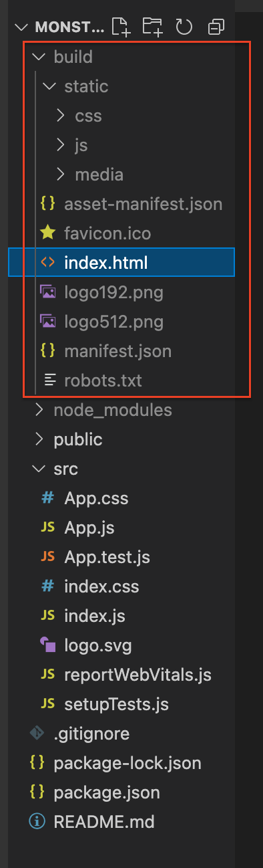Click the braces icon of package-lock.json
The height and width of the screenshot is (868, 263).
tap(37, 763)
